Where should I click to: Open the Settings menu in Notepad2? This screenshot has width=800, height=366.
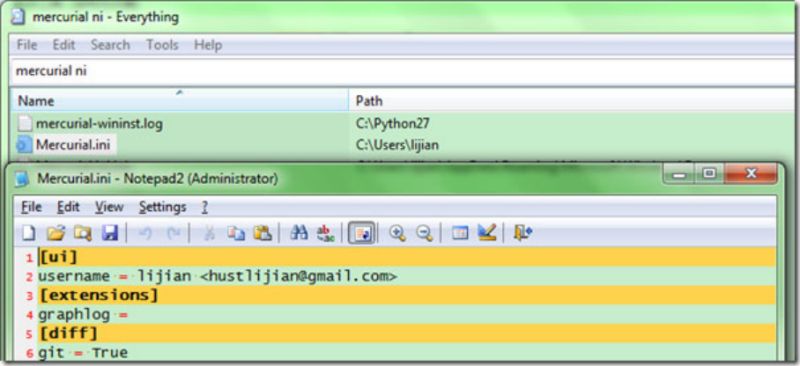click(x=162, y=207)
